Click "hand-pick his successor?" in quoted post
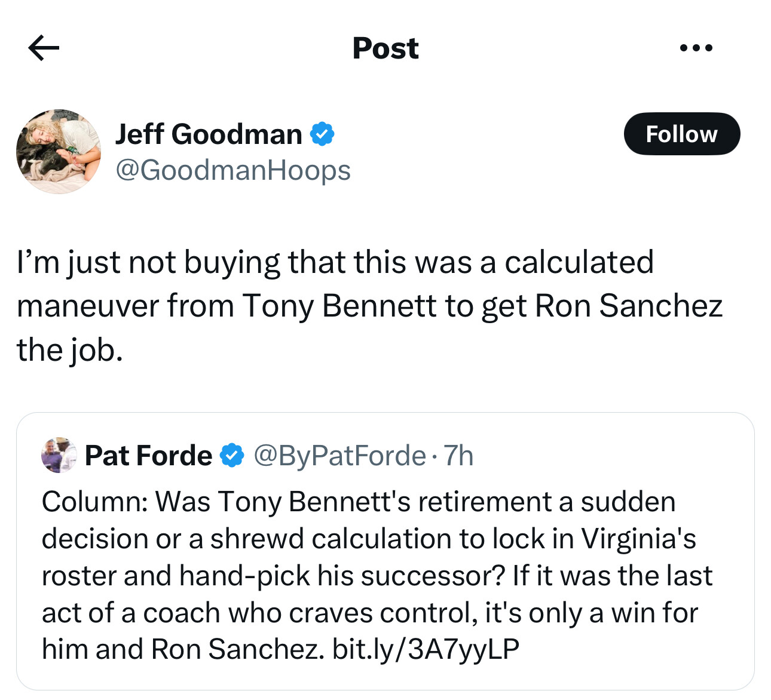The image size is (771, 700). (341, 576)
